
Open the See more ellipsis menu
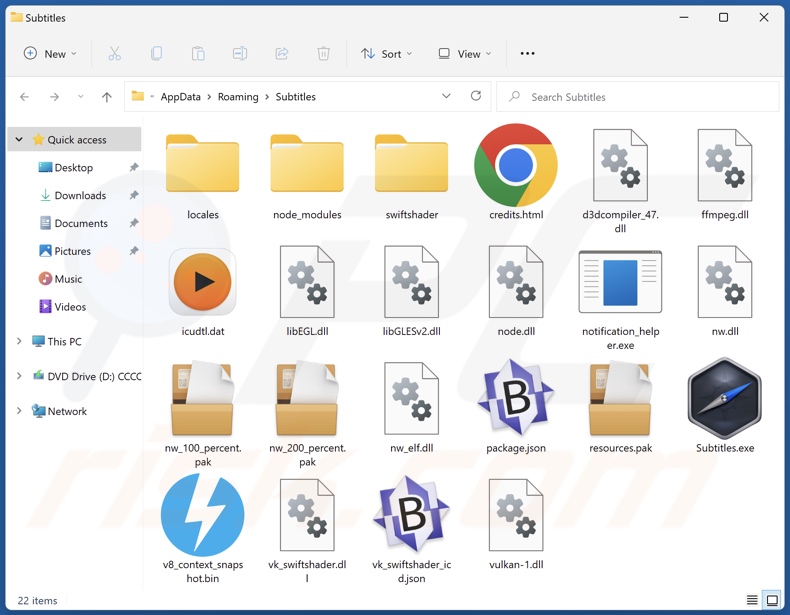528,53
